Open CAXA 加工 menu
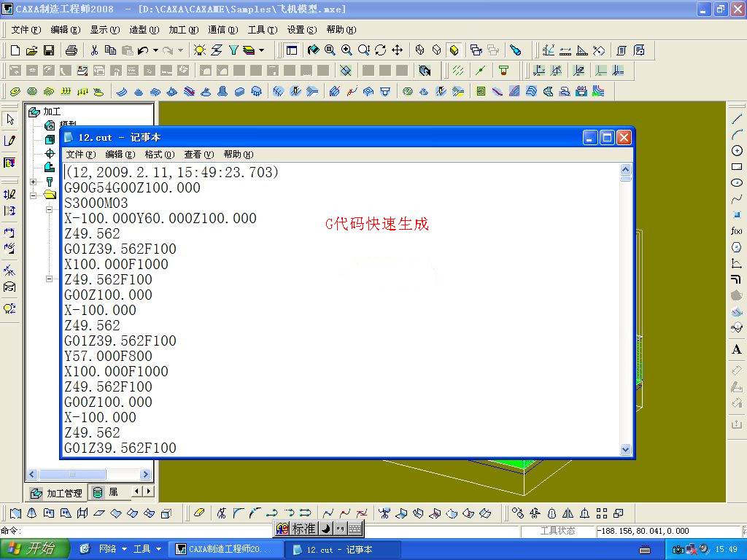 [183, 29]
